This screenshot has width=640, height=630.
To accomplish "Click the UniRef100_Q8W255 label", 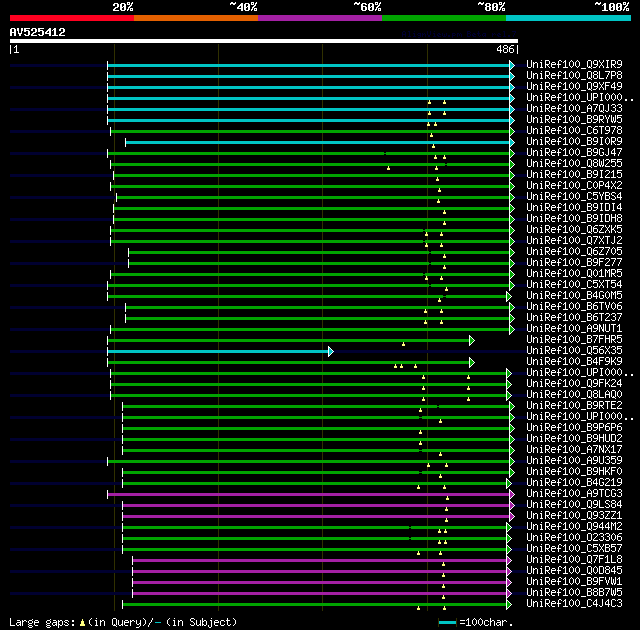I will click(x=574, y=164).
